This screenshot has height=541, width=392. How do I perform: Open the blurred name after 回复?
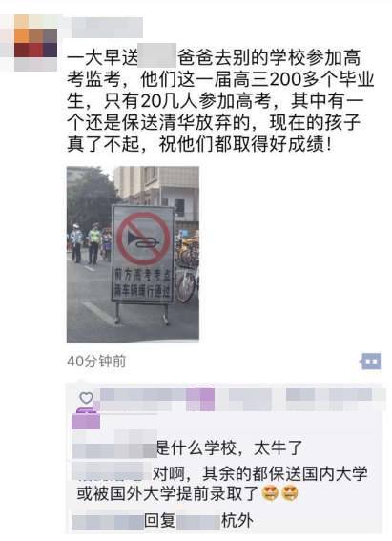pos(197,521)
